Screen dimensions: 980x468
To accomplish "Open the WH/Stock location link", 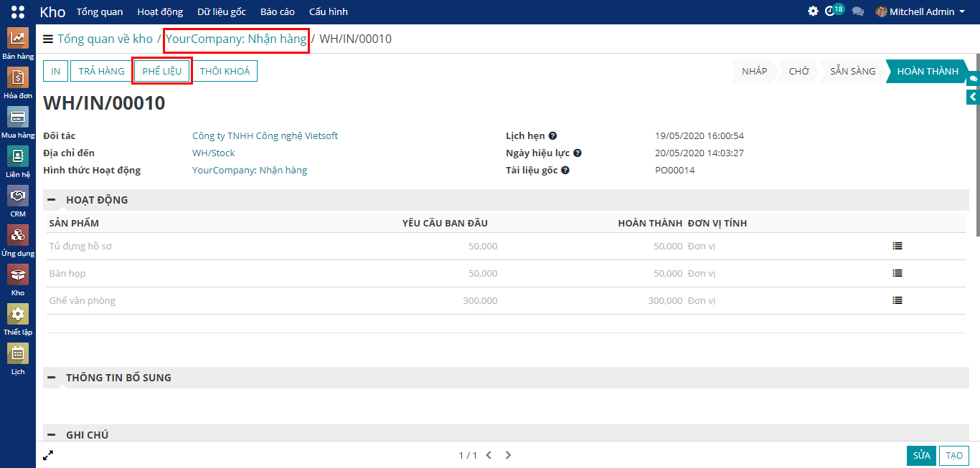I will tap(214, 153).
